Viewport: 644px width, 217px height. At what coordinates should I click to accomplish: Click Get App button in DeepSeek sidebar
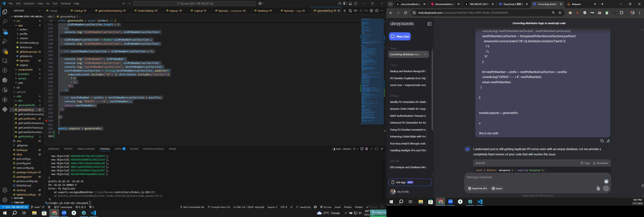coord(410,182)
